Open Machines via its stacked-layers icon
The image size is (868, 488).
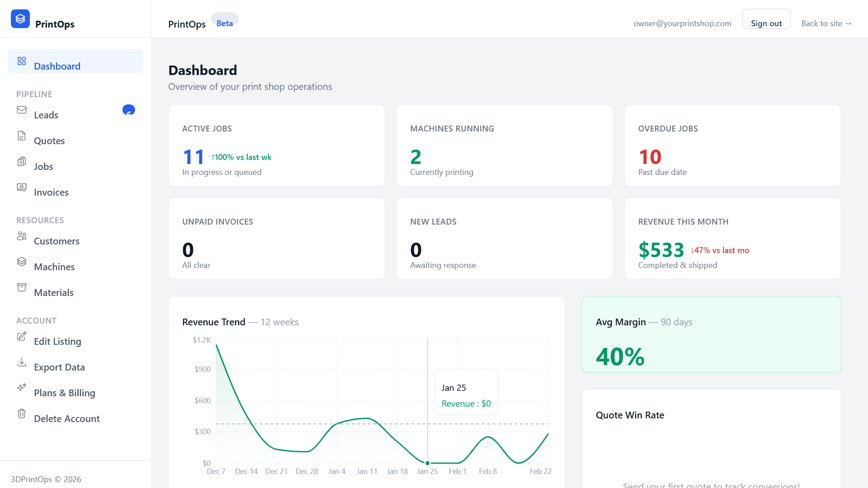coord(22,262)
